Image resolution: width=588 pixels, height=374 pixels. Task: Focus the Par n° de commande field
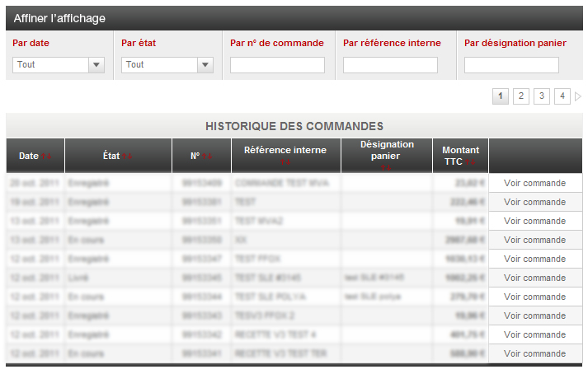coord(277,65)
